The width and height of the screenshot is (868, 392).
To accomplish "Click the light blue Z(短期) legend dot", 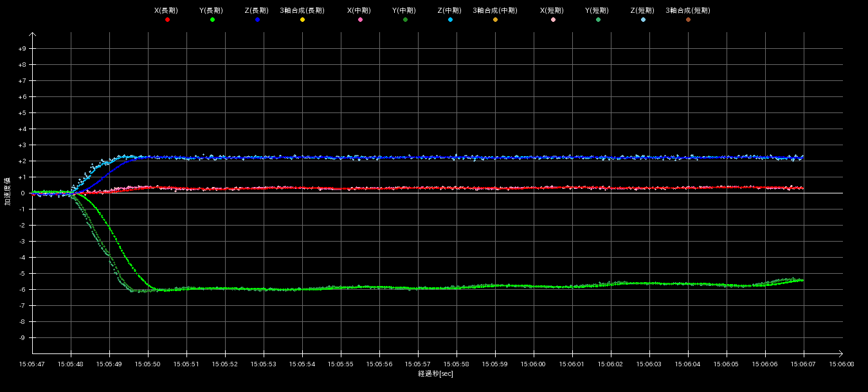I will coord(643,20).
